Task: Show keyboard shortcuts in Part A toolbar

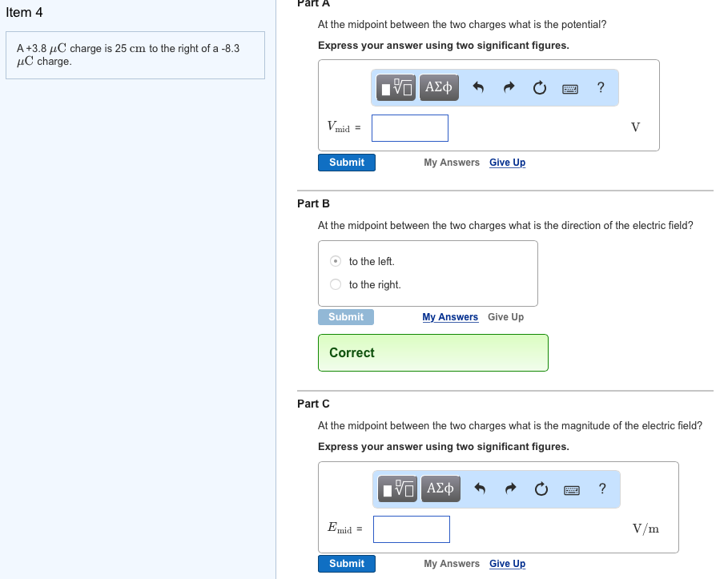Action: coord(570,88)
